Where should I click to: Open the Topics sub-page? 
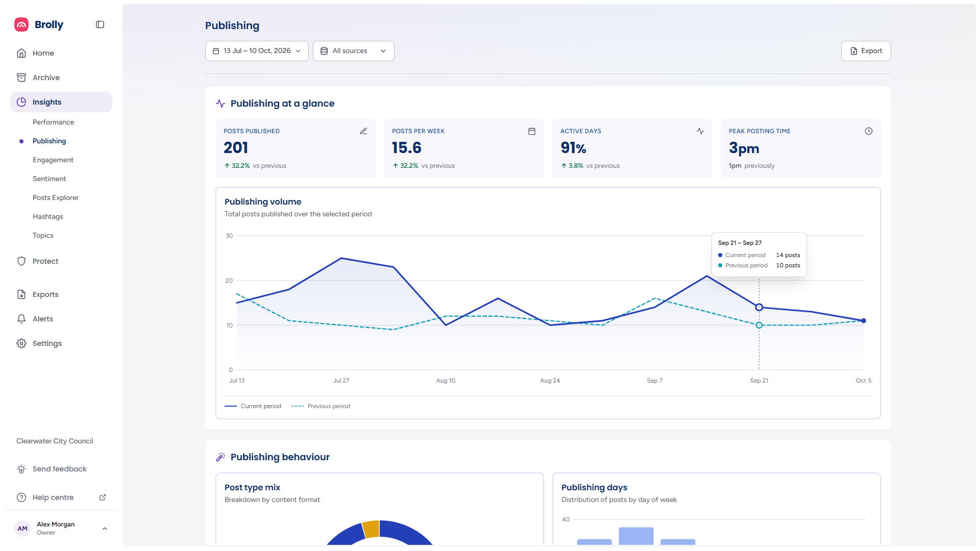[x=43, y=235]
